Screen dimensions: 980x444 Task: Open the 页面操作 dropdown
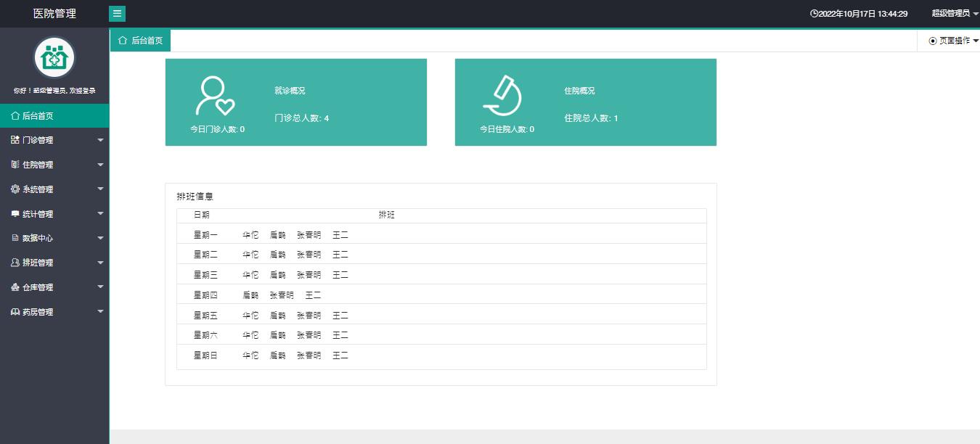(954, 41)
